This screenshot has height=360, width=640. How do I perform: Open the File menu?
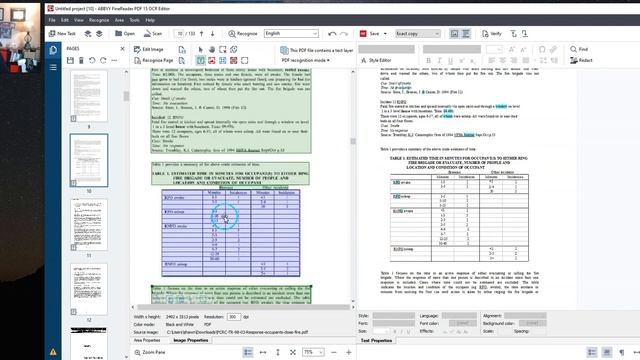coord(52,20)
